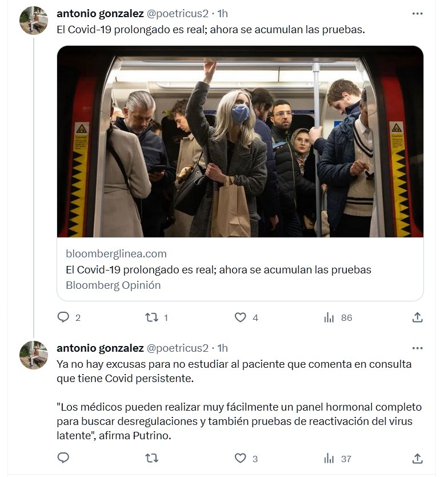448x477 pixels.
Task: Retweet the Covid-19 prolongado tweet
Action: coord(152,317)
